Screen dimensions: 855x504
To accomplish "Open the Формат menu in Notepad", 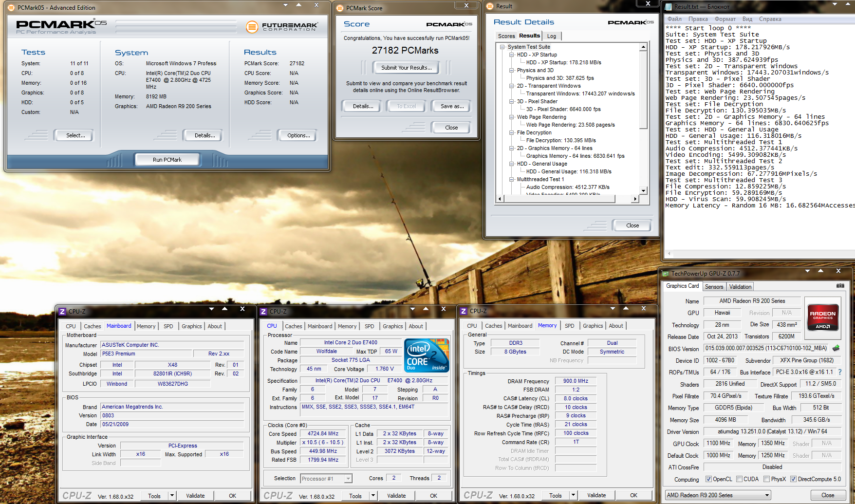I will point(725,19).
